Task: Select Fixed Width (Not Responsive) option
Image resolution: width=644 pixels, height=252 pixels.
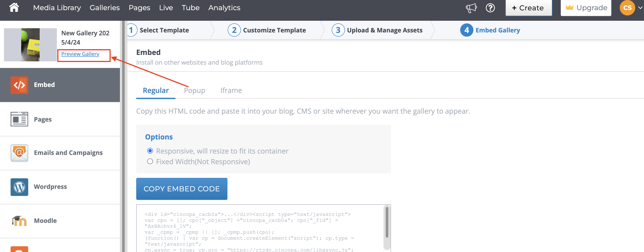Action: pyautogui.click(x=150, y=161)
